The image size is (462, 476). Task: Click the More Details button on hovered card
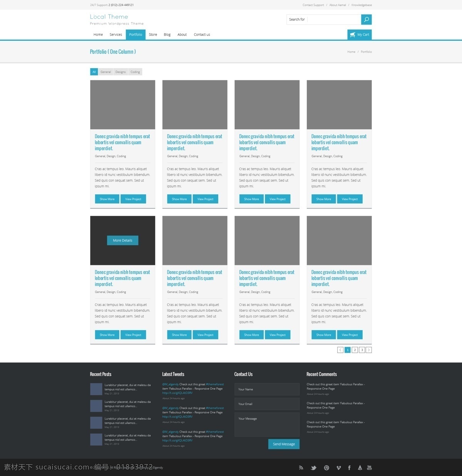(x=122, y=241)
